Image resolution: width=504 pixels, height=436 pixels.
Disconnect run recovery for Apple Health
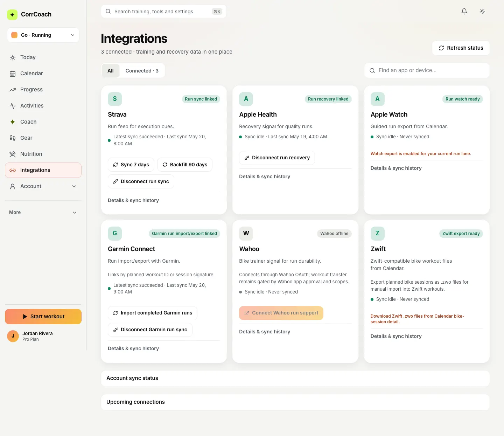(x=277, y=158)
